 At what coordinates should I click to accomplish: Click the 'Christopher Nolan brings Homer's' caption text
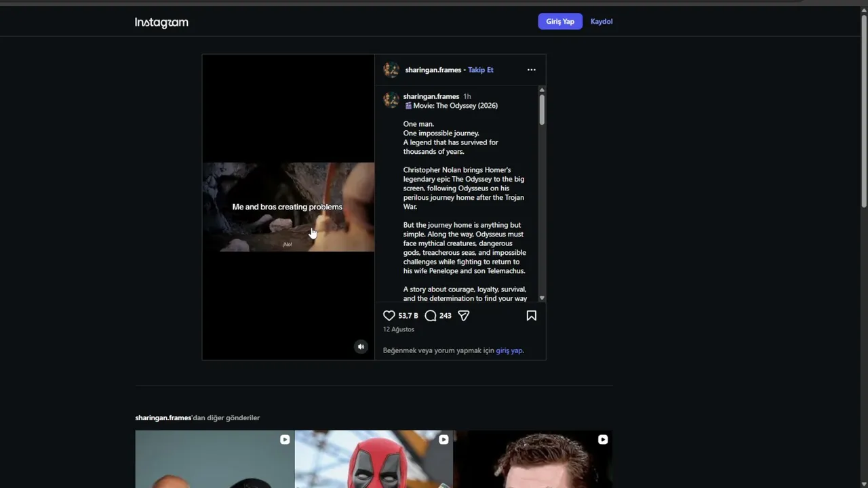click(457, 170)
